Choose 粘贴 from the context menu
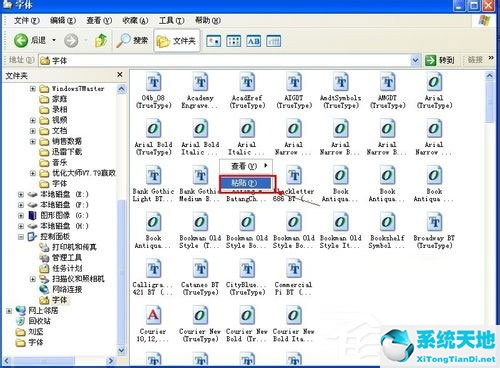Viewport: 500px width, 368px height. [x=247, y=183]
